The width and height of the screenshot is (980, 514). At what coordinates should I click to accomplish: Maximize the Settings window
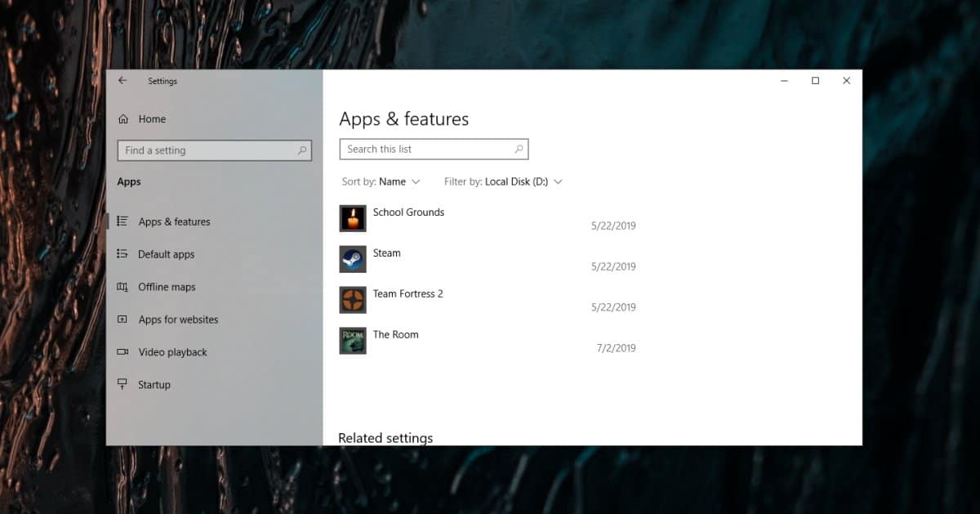[x=815, y=81]
